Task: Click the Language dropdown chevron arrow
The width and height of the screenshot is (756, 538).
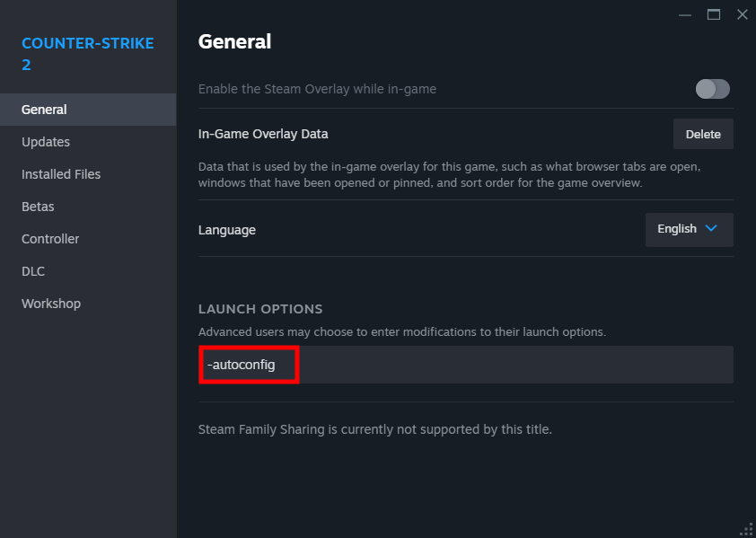Action: point(712,229)
